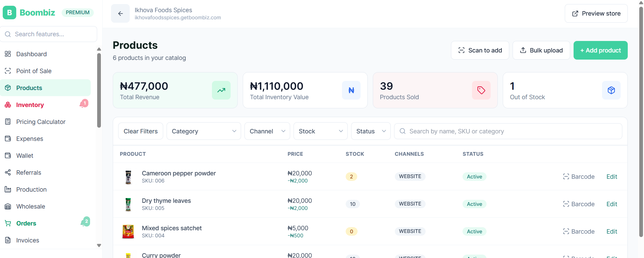Click the Inventory notification badge

tap(84, 103)
